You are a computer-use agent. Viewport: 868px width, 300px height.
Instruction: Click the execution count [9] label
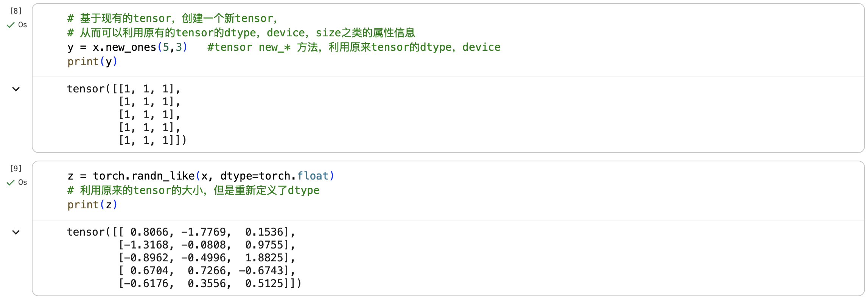tap(15, 169)
